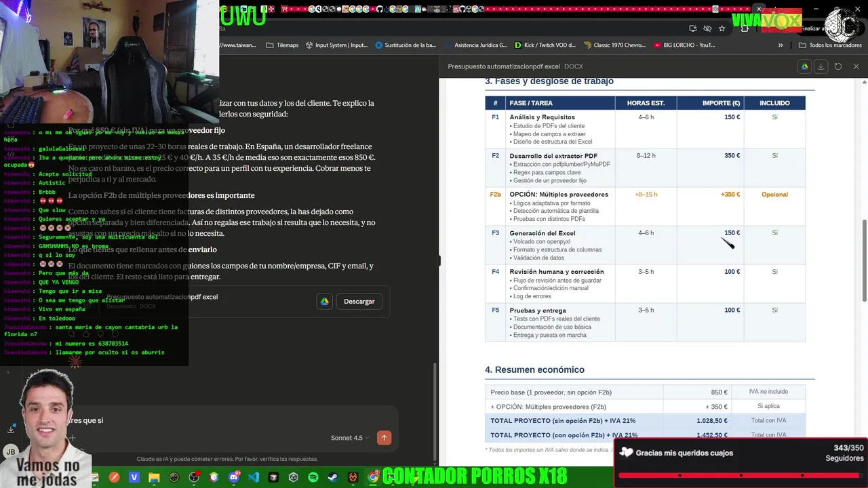This screenshot has height=488, width=868.
Task: Click the +350 € amount in F2b row
Action: 730,195
